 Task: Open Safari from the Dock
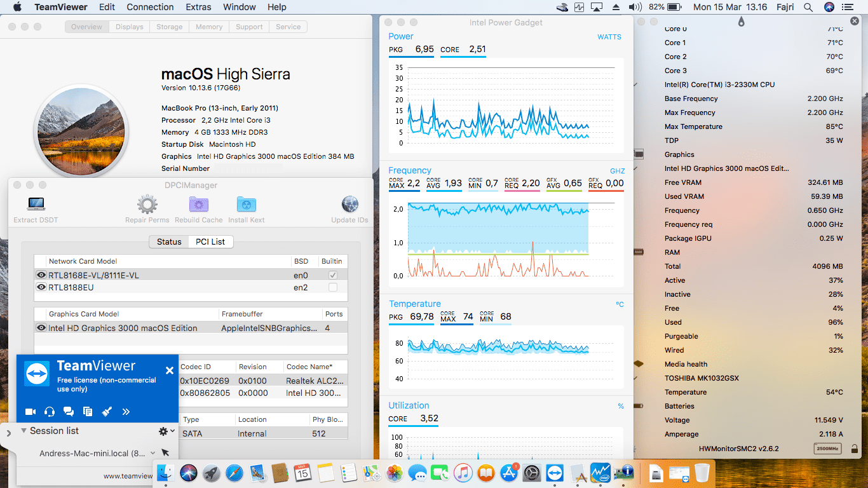[x=234, y=472]
